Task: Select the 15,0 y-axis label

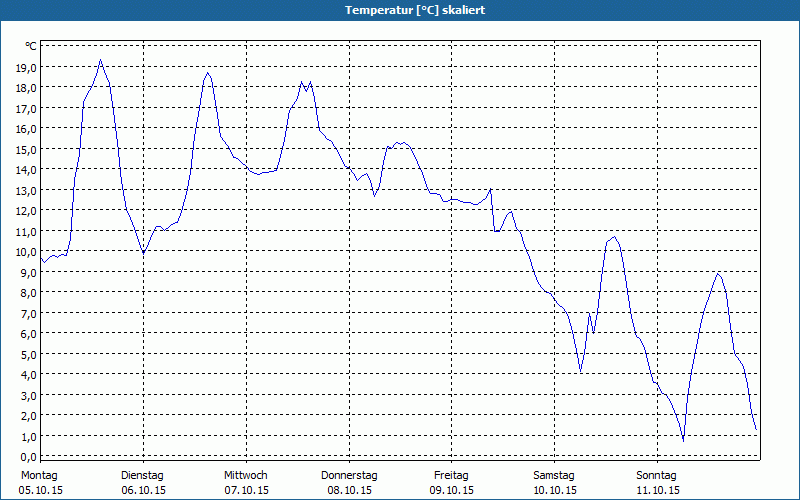Action: [x=27, y=149]
